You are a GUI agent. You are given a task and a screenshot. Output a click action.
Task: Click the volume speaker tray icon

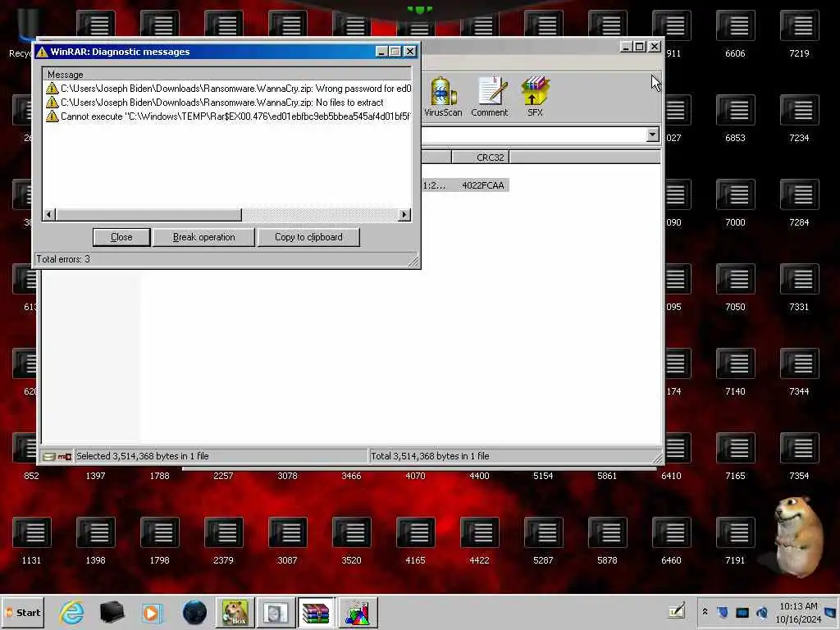(762, 612)
